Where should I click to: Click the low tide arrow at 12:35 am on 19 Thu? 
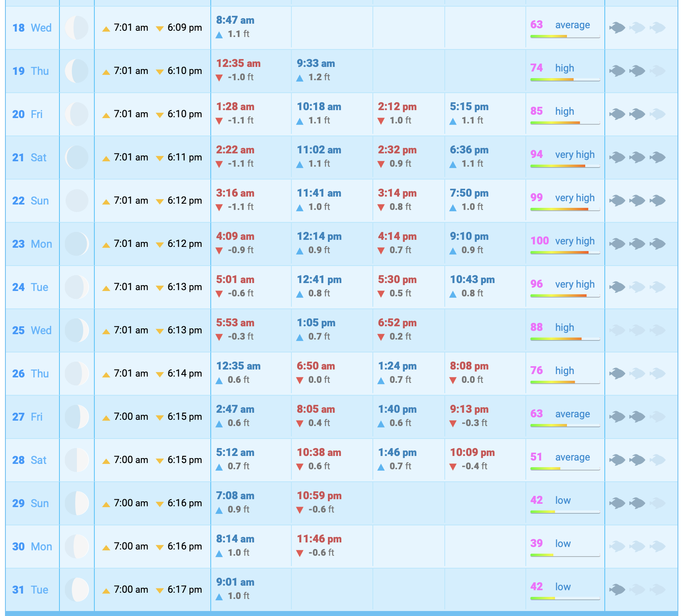point(219,78)
